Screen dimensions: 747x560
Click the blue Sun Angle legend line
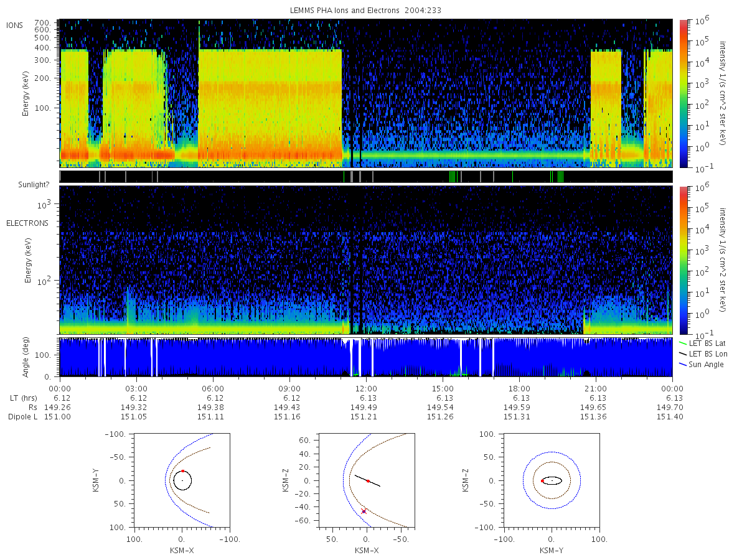pos(683,364)
